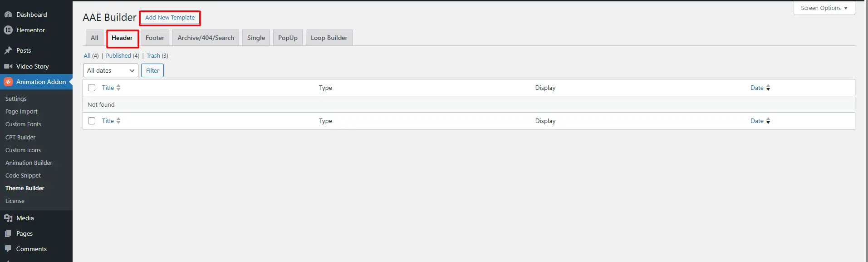Click the Title column sort arrows
The width and height of the screenshot is (868, 262).
click(x=118, y=87)
